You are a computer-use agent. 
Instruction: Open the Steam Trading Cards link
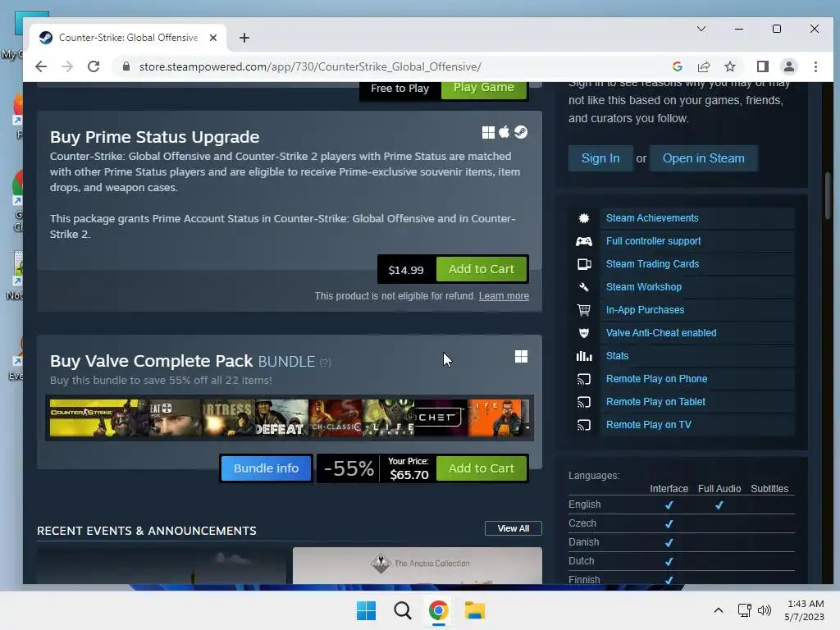652,264
